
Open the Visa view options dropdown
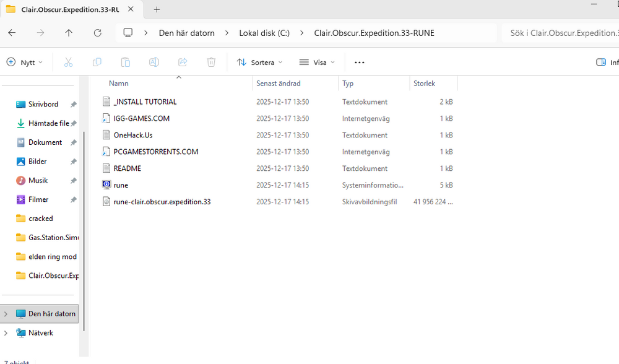pyautogui.click(x=317, y=62)
